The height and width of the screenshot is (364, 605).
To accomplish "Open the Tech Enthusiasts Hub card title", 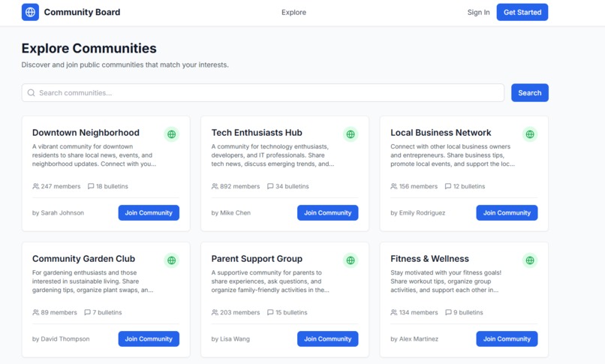I will click(x=257, y=133).
